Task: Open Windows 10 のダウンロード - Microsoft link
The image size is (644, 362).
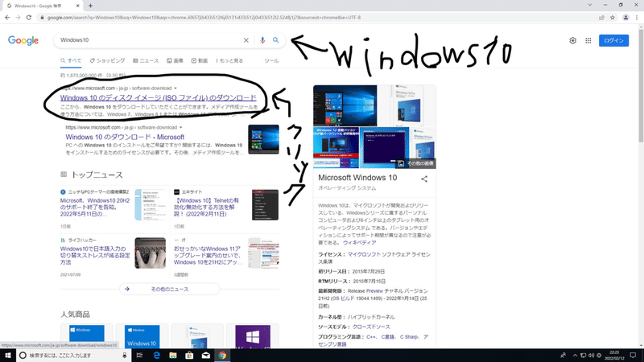Action: tap(125, 137)
